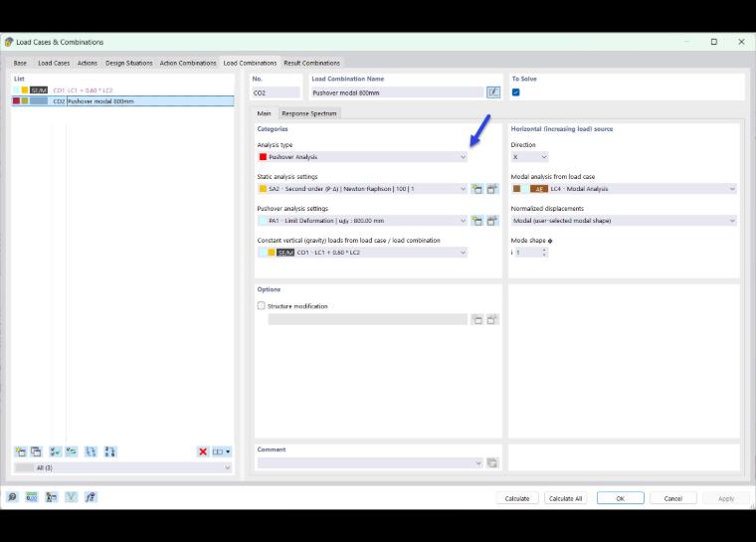Open the list view layout options
The image size is (756, 542).
(x=222, y=452)
